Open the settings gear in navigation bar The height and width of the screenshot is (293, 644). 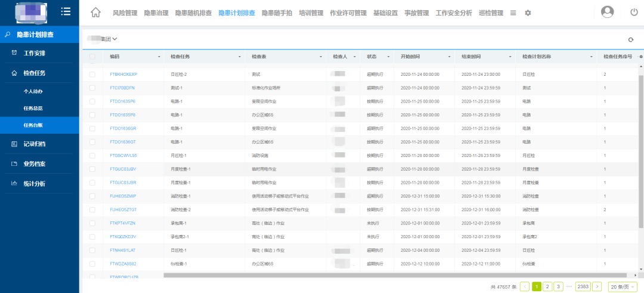[x=527, y=13]
